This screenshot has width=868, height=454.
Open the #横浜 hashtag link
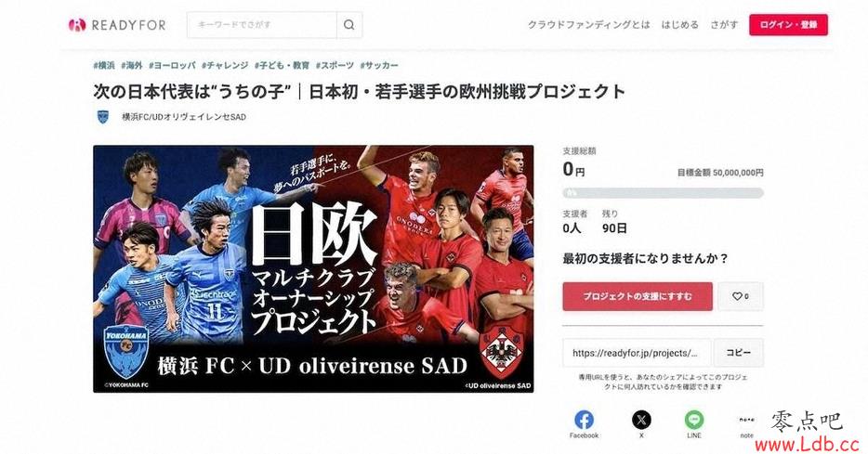pos(104,65)
